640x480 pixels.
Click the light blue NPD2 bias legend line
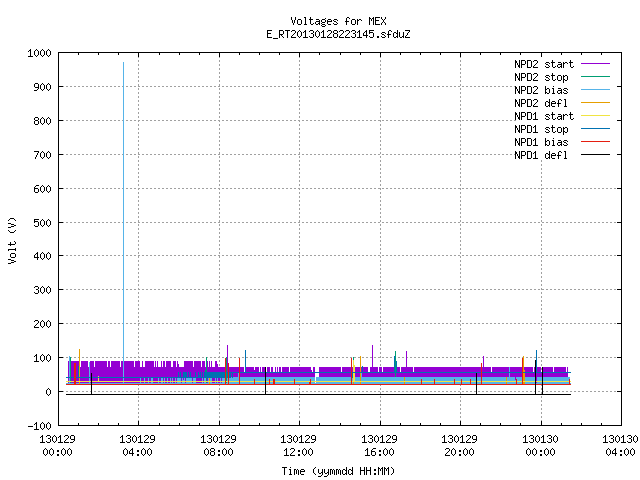(596, 89)
